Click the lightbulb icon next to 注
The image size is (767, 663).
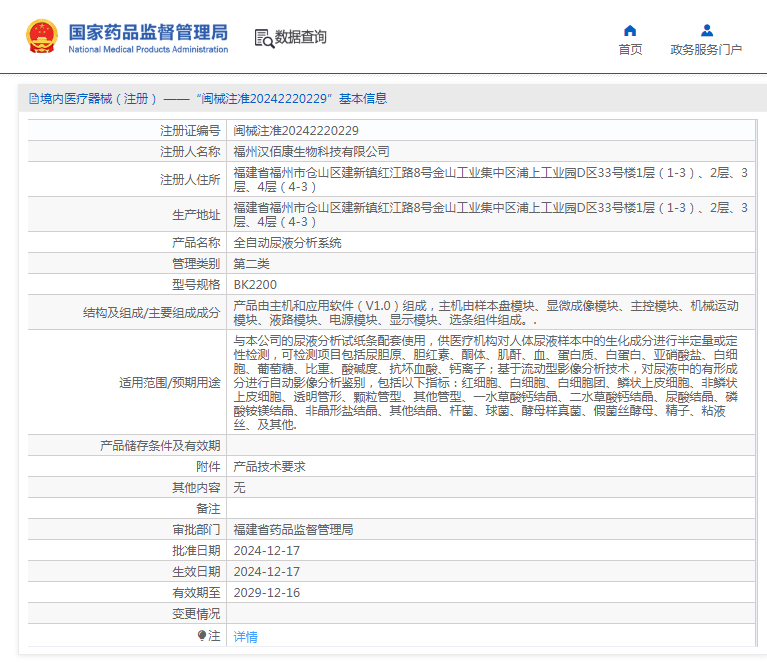[x=202, y=636]
